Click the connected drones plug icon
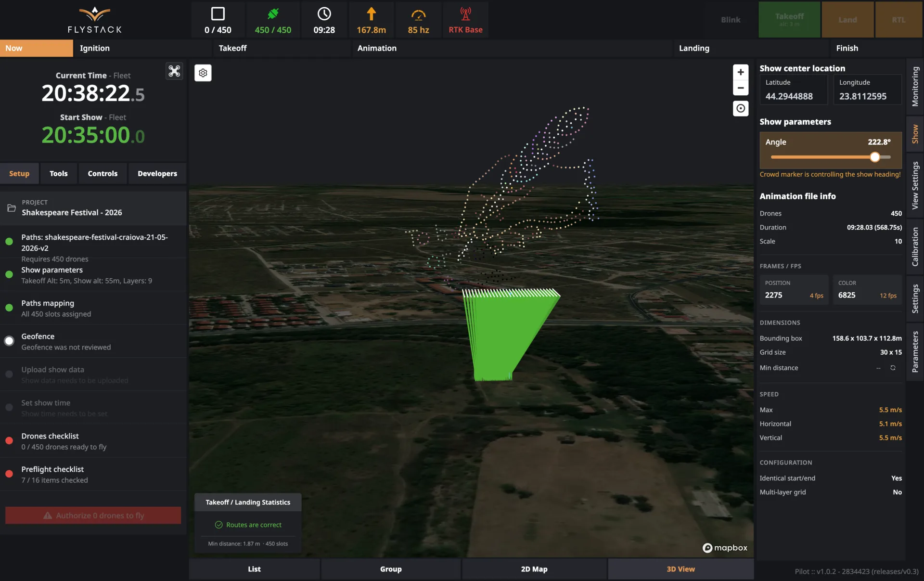 [273, 13]
